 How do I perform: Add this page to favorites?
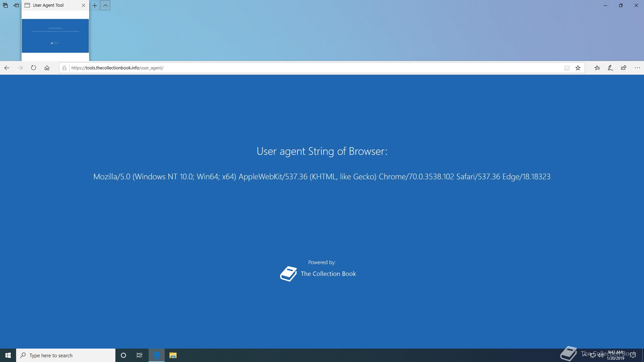click(578, 68)
